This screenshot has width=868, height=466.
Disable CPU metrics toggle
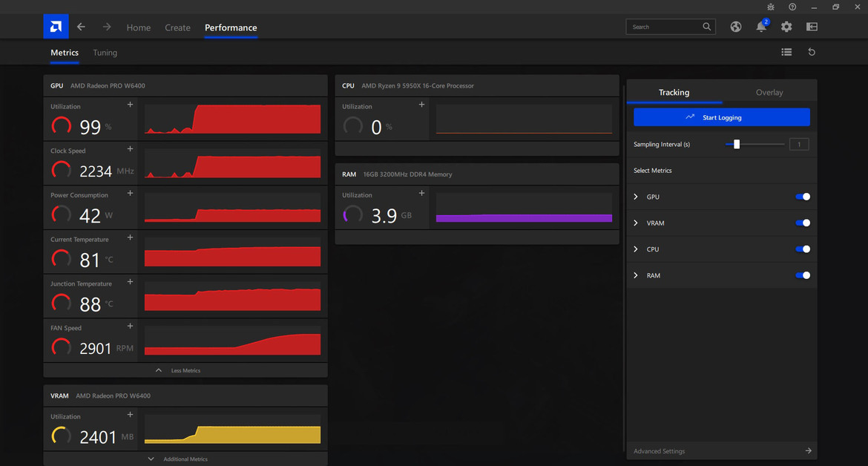[803, 249]
